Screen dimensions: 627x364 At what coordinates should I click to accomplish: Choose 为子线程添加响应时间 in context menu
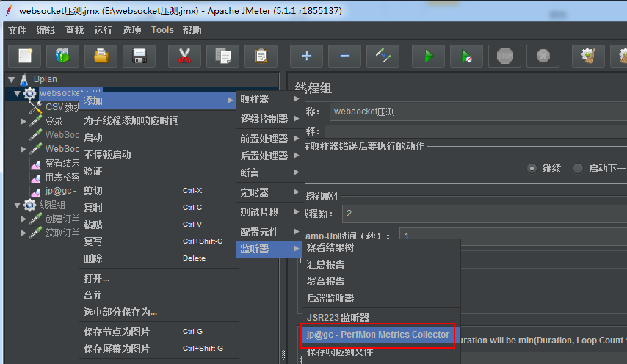pyautogui.click(x=158, y=120)
